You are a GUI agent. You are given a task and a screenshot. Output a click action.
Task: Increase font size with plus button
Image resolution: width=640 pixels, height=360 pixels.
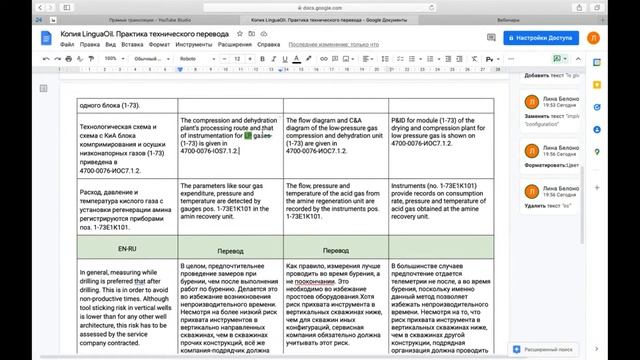point(250,59)
